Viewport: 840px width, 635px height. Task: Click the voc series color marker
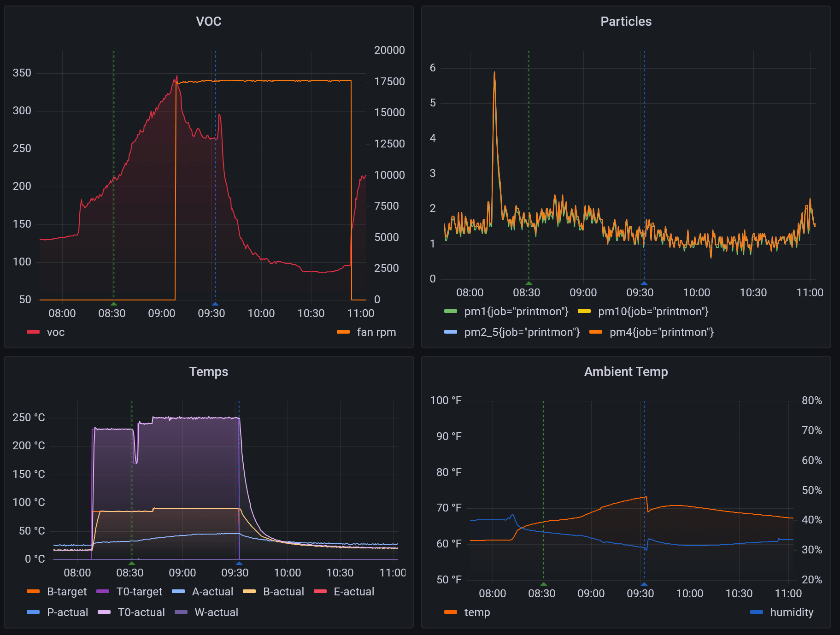pyautogui.click(x=33, y=332)
